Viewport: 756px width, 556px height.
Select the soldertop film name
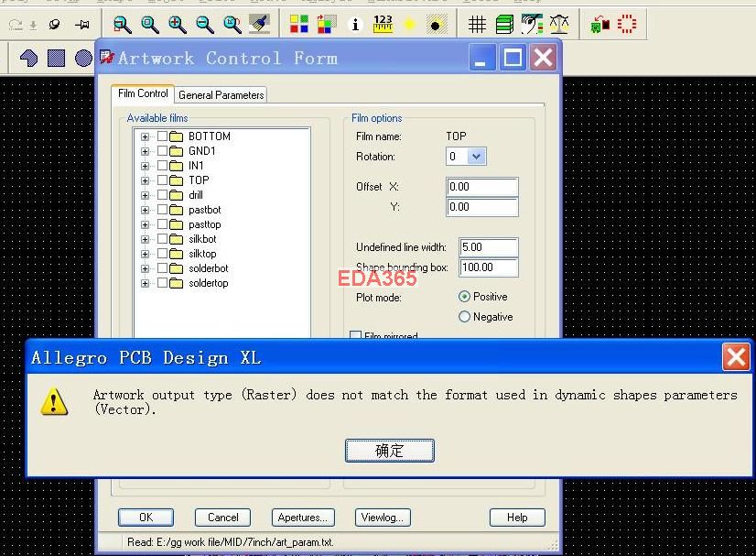click(x=209, y=283)
